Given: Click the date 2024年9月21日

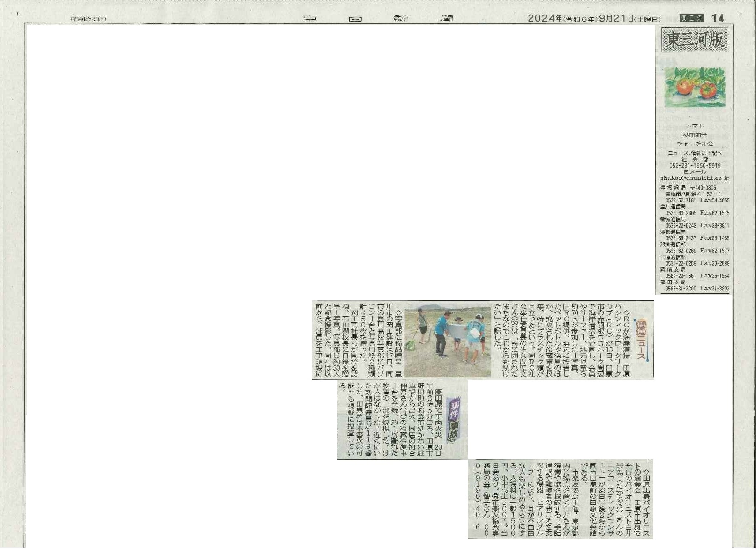Looking at the screenshot, I should pyautogui.click(x=594, y=18).
